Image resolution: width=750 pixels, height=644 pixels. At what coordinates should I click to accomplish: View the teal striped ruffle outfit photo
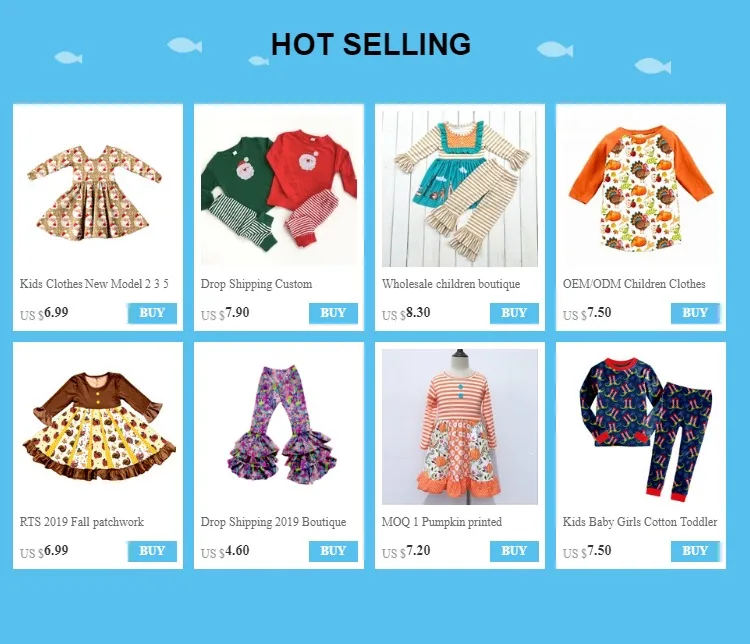pos(460,189)
